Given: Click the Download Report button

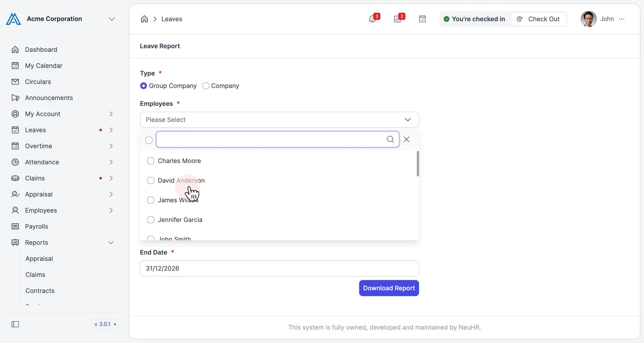Looking at the screenshot, I should click(389, 288).
